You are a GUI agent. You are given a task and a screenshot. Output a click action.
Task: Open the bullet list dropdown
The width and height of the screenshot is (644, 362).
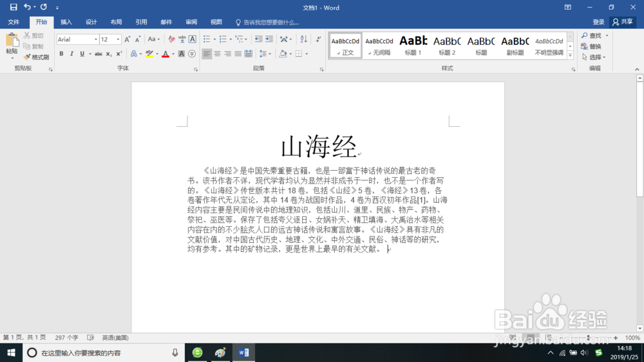tap(214, 39)
